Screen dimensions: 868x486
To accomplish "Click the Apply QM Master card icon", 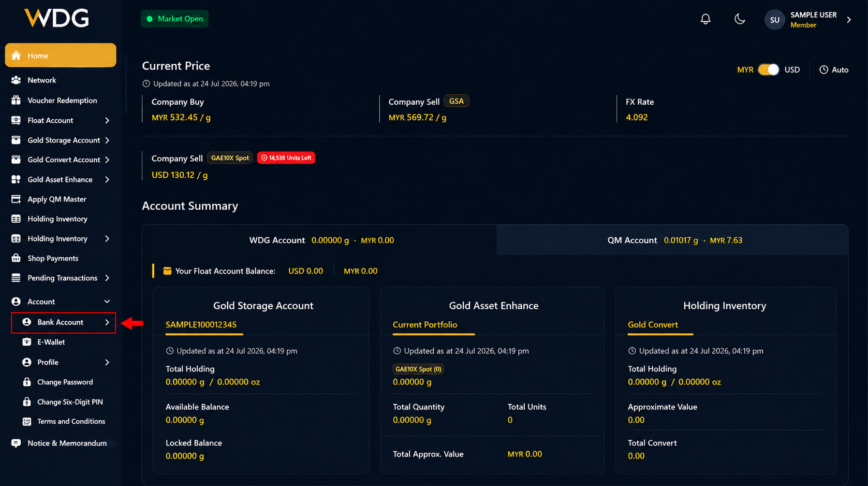I will click(x=16, y=199).
